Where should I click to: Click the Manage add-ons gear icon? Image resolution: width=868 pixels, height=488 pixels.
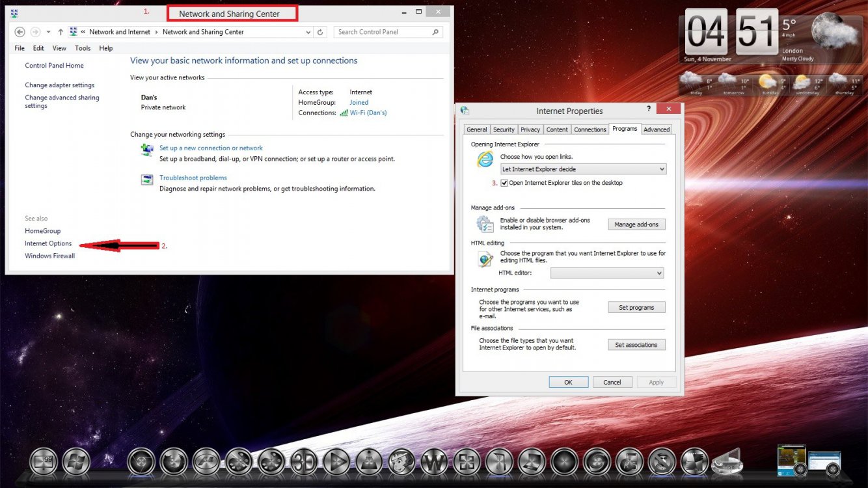click(x=485, y=224)
